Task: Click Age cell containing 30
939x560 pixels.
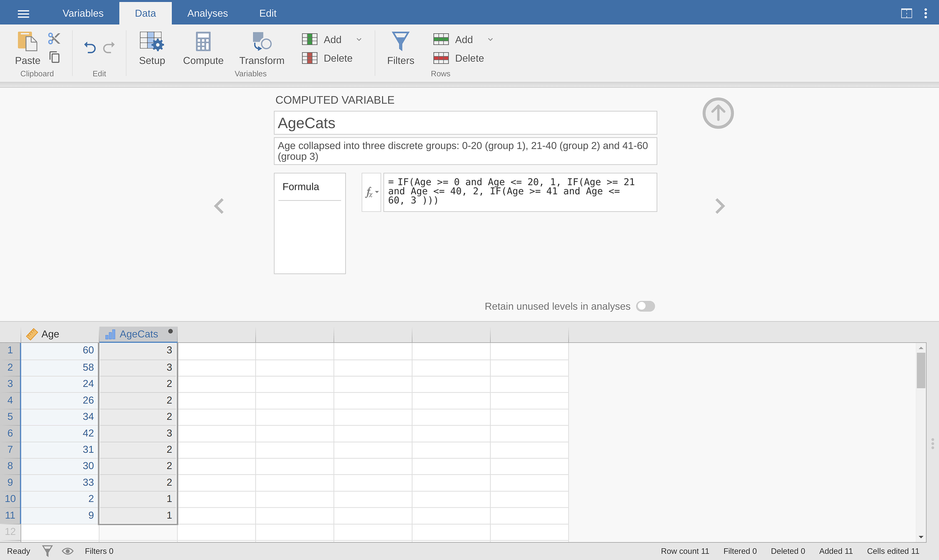Action: [60, 466]
